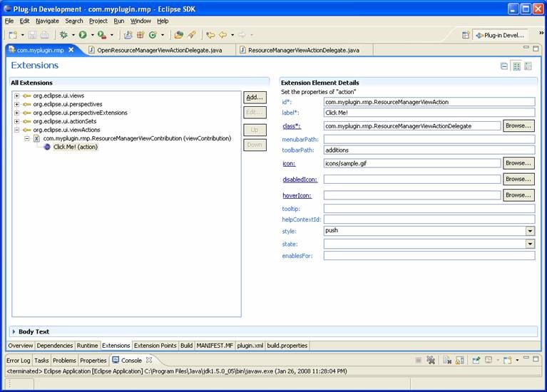The height and width of the screenshot is (392, 547).
Task: Click the Open Type icon in the toolbar
Action: tap(178, 35)
